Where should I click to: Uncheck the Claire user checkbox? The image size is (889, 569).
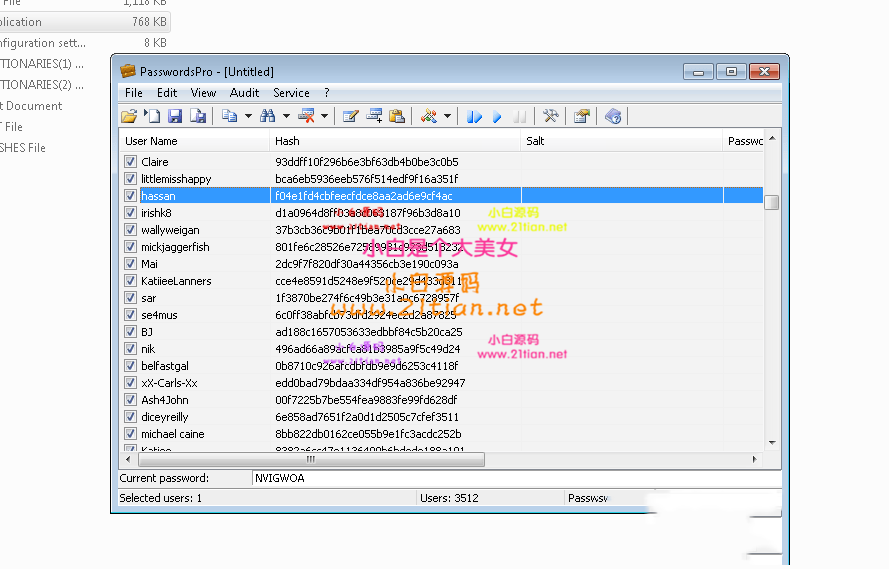click(131, 162)
